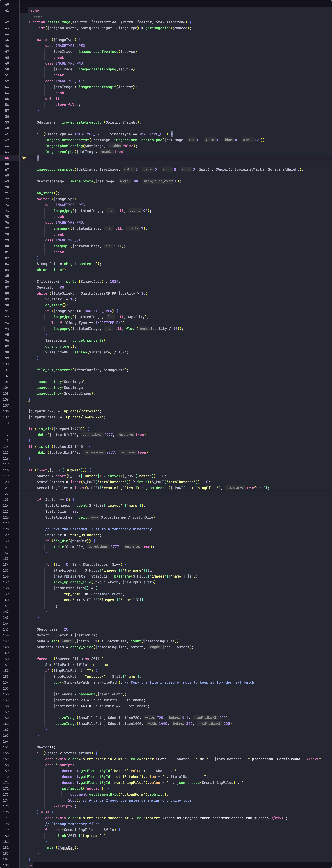Click imagecreatetruecolor on line 59
This screenshot has height=868, width=332.
coord(83,122)
